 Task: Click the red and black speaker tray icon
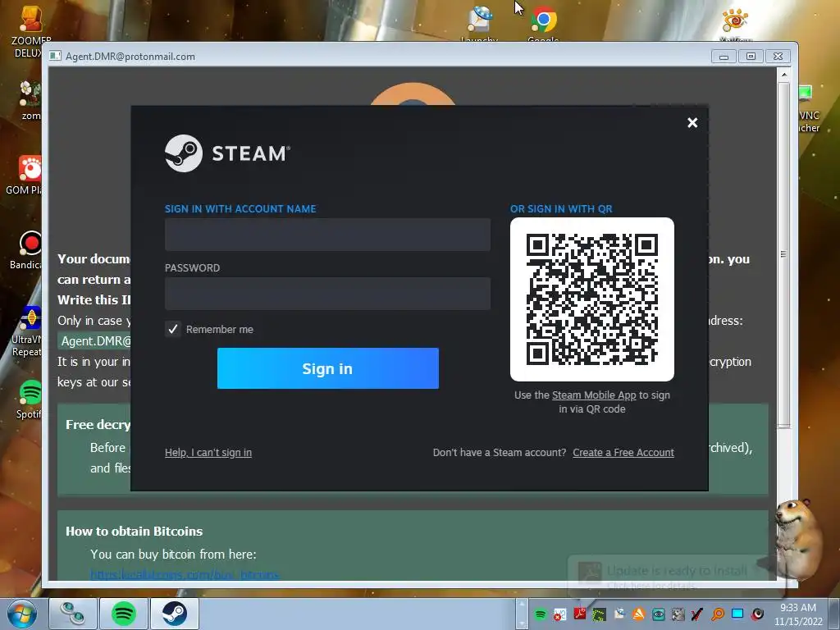757,614
